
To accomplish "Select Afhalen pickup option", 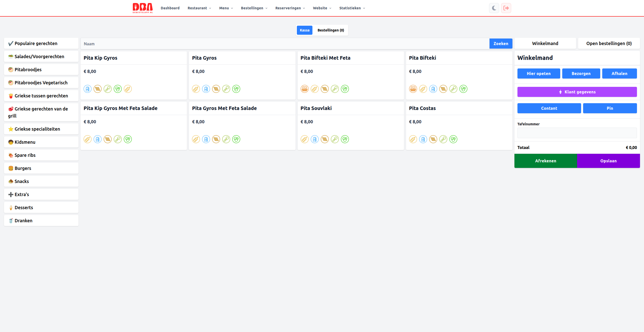I will pos(620,73).
